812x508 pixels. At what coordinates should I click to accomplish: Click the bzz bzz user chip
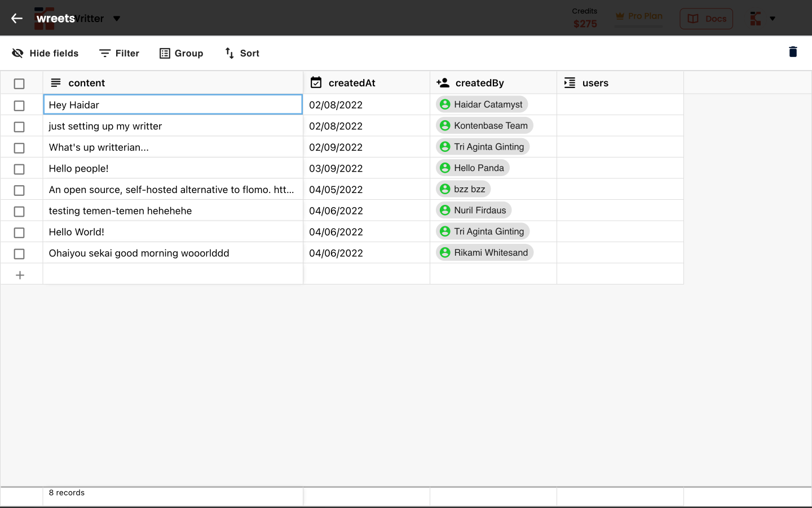[x=463, y=189]
